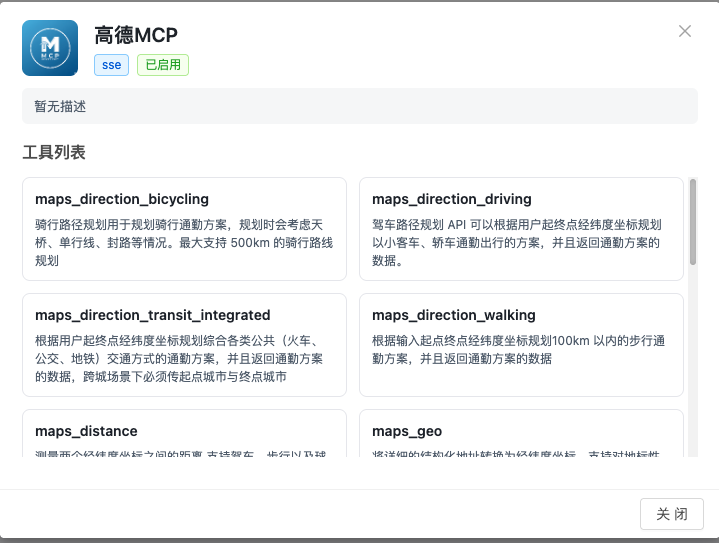Open the maps_direction_transit_integrated tool card
719x543 pixels.
pos(184,345)
